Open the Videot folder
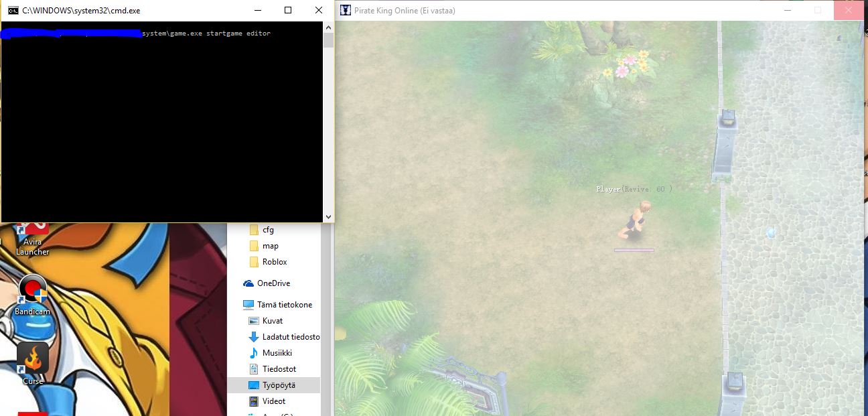Viewport: 868px width, 416px height. coord(274,401)
